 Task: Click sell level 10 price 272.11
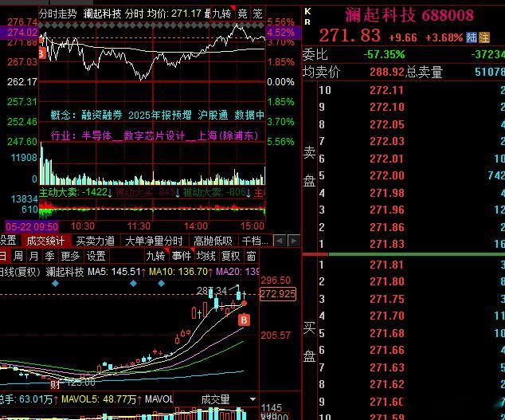coord(387,90)
